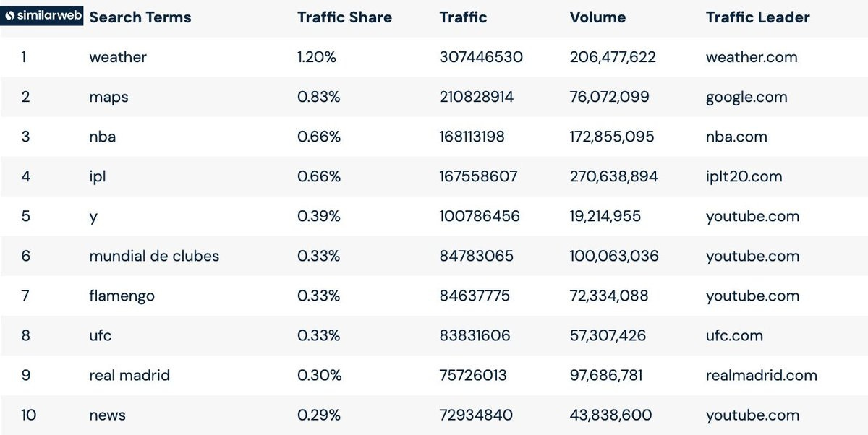Open youtube.com in the mundial de clubes row
Viewport: 868px width, 435px height.
tap(752, 257)
